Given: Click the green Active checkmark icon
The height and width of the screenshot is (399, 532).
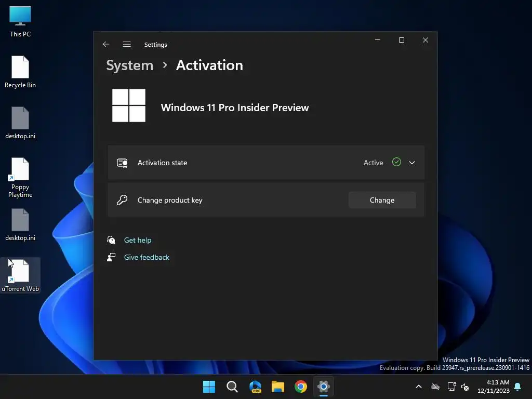Looking at the screenshot, I should (x=396, y=162).
